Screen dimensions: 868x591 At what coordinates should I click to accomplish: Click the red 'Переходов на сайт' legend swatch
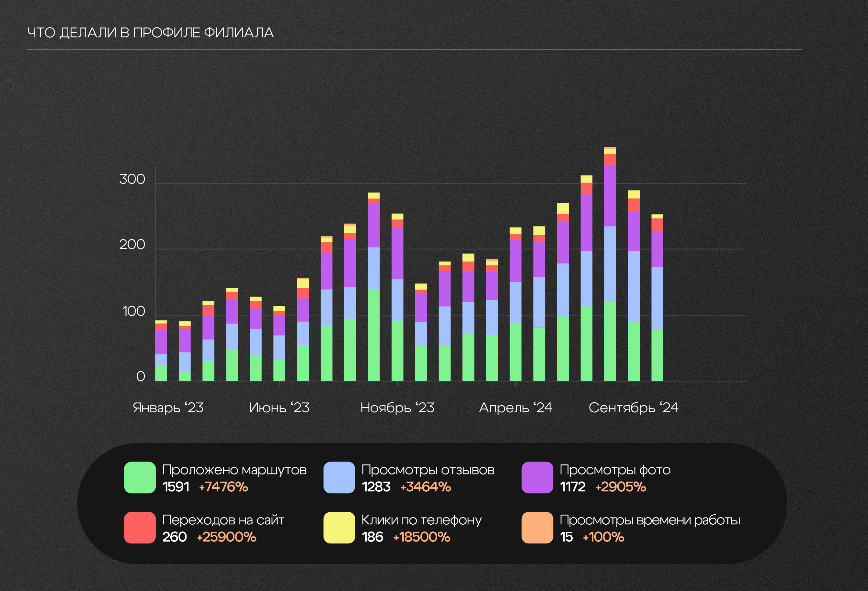(140, 528)
